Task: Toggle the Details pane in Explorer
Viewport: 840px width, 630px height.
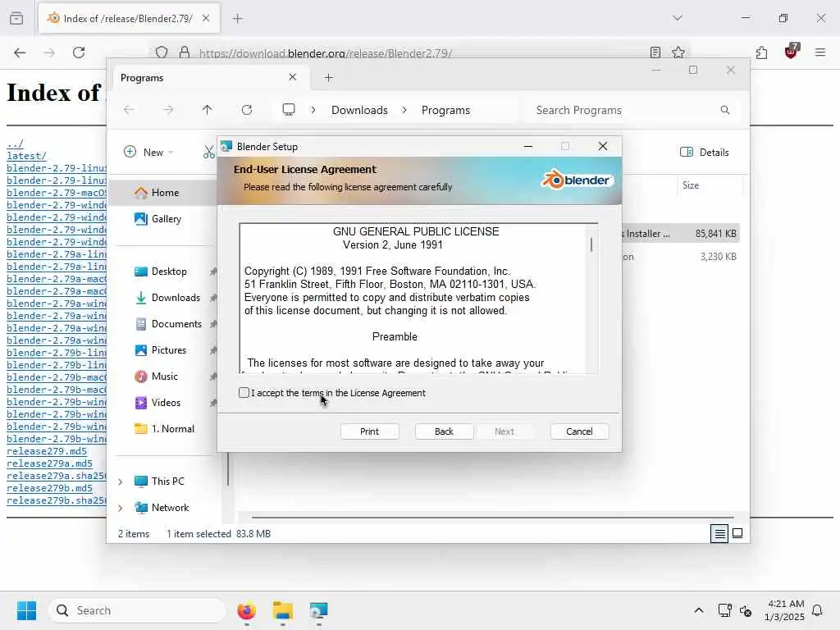Action: (704, 152)
